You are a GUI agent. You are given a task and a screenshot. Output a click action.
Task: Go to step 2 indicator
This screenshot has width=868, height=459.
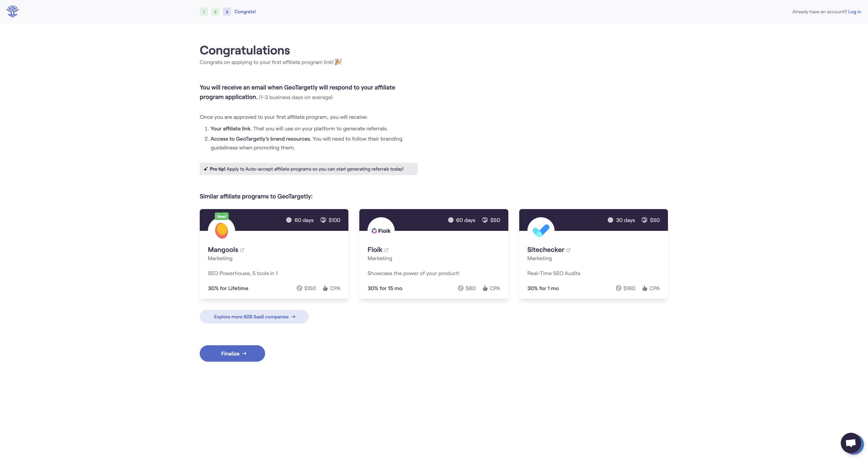pos(215,12)
